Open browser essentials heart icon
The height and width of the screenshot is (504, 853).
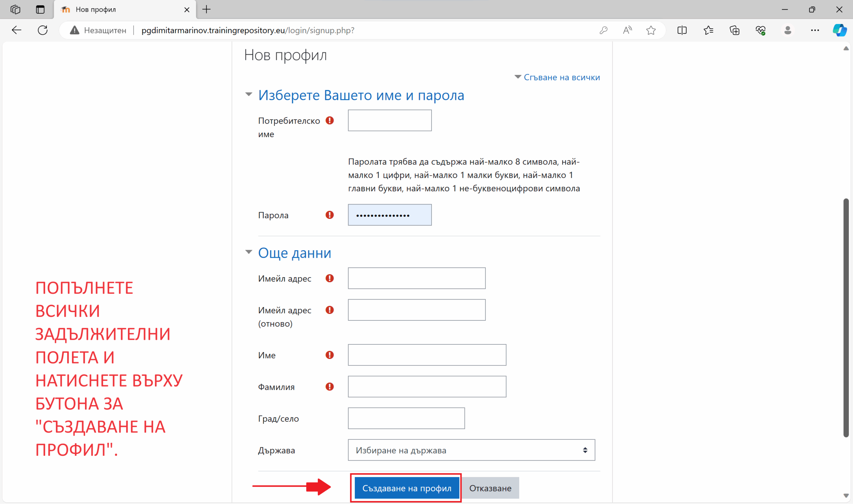(760, 30)
